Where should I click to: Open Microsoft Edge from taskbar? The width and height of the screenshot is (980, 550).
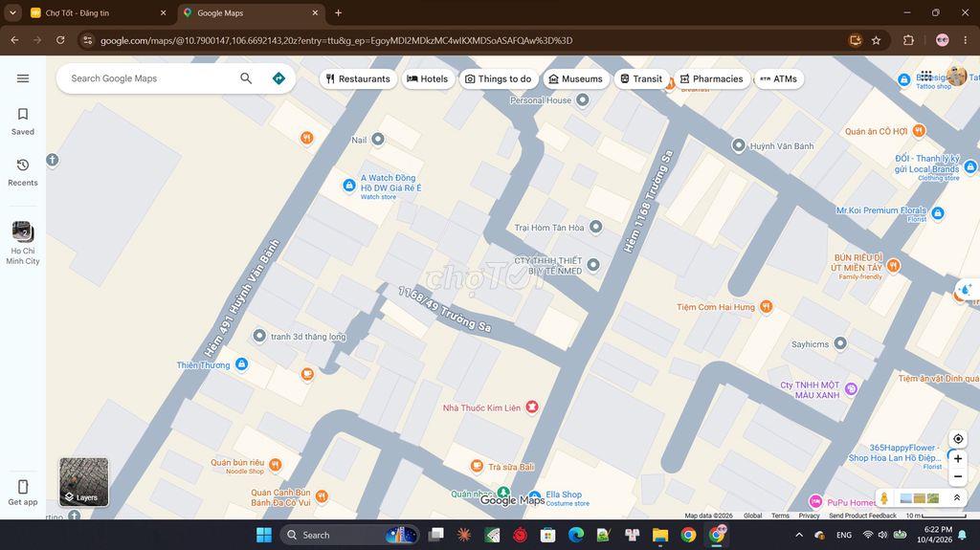[575, 535]
